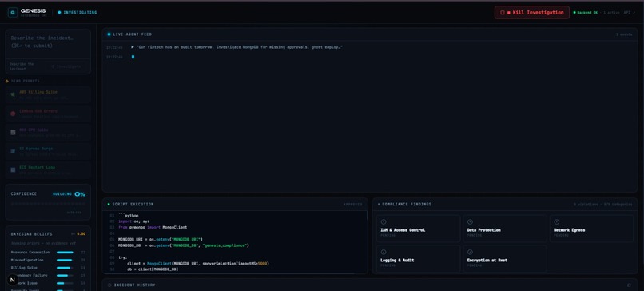This screenshot has height=291, width=644.
Task: Click the 'from pymongo import MongoClient' code line
Action: tap(153, 227)
